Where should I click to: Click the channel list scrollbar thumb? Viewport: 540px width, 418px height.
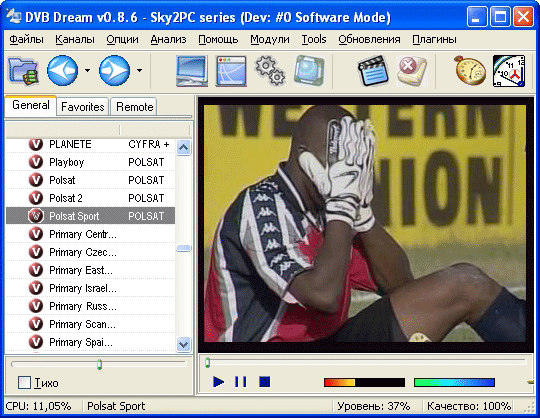click(184, 248)
